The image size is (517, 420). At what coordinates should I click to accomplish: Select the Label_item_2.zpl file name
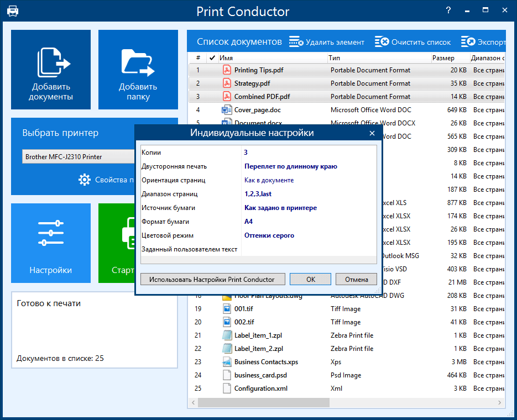coord(259,349)
